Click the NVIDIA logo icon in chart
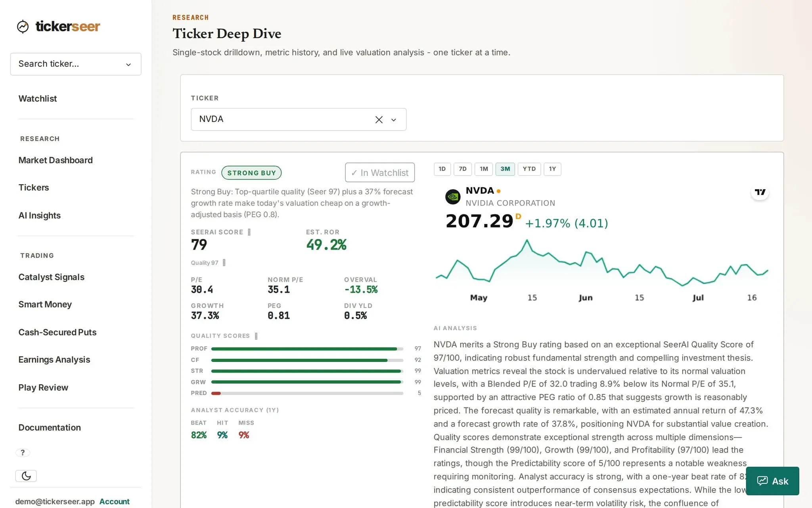 [x=453, y=197]
